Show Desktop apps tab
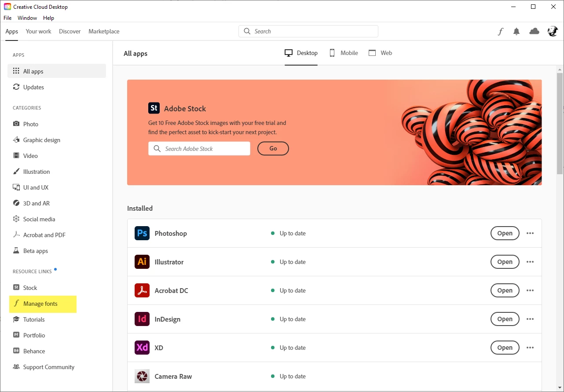This screenshot has height=392, width=564. coord(301,53)
